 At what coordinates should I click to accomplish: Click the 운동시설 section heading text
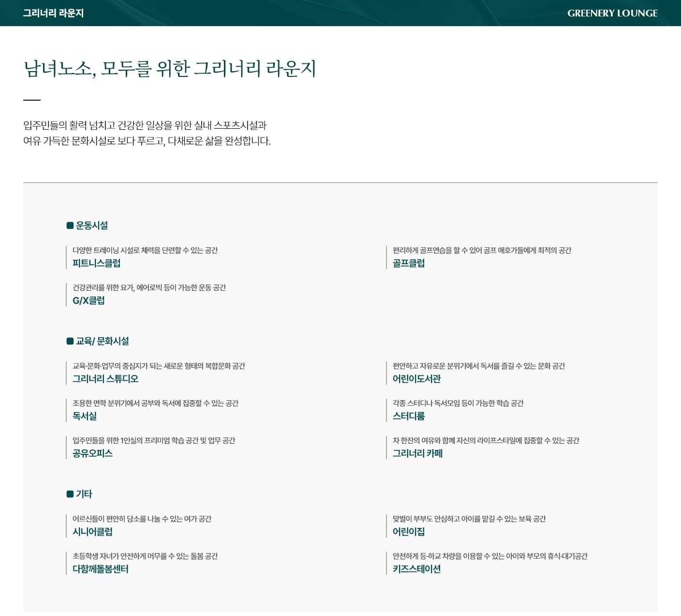[92, 225]
